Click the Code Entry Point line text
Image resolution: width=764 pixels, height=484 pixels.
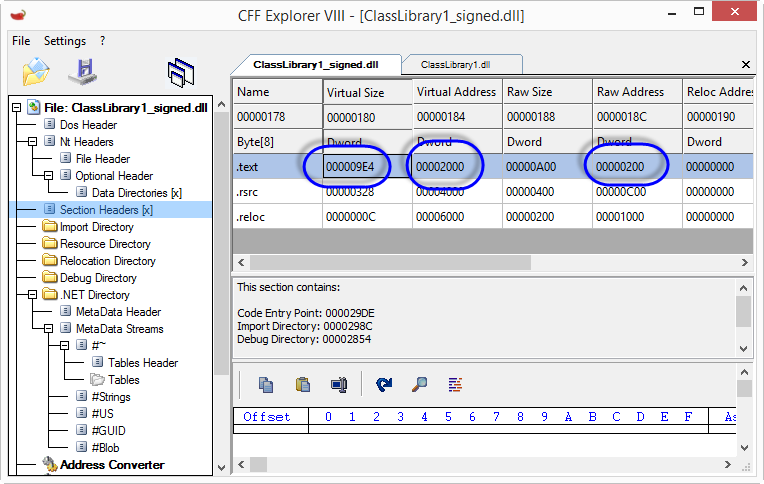coord(306,313)
